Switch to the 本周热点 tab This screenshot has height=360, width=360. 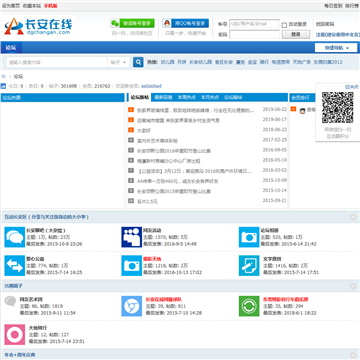pyautogui.click(x=187, y=98)
